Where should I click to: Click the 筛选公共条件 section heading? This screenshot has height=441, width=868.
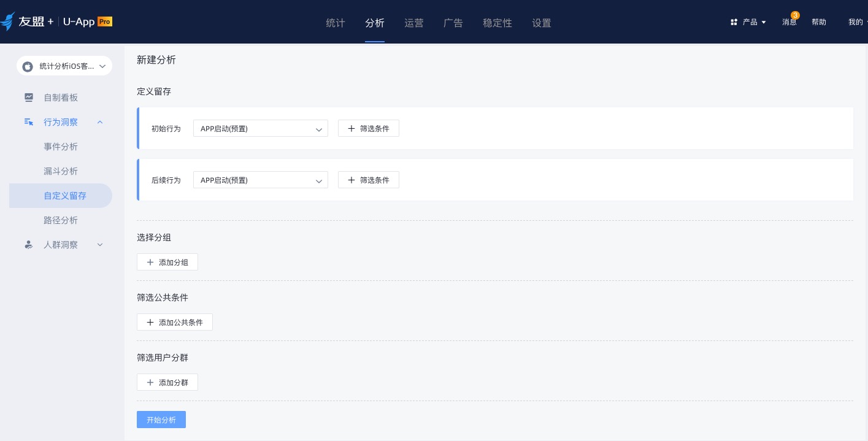[x=163, y=297]
